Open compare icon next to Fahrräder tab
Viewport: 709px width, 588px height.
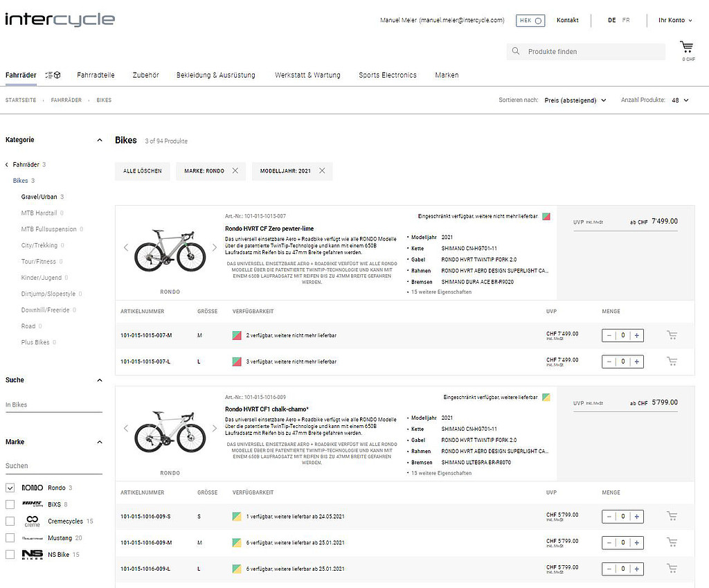(53, 75)
